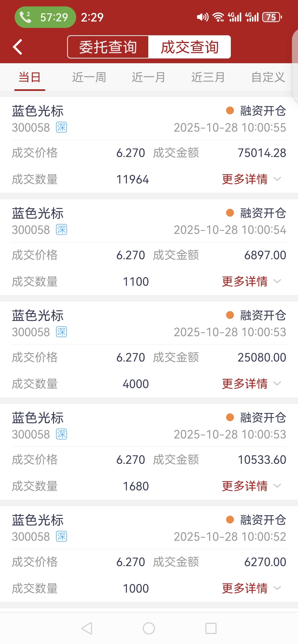Select the 近三月 tab
The width and height of the screenshot is (298, 644).
coord(208,77)
